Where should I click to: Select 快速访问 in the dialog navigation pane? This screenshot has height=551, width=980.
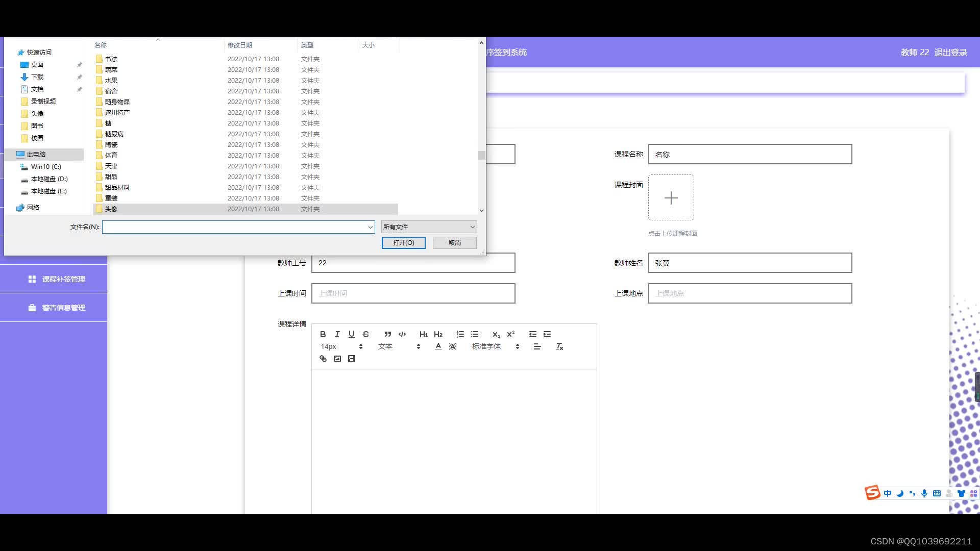(39, 52)
